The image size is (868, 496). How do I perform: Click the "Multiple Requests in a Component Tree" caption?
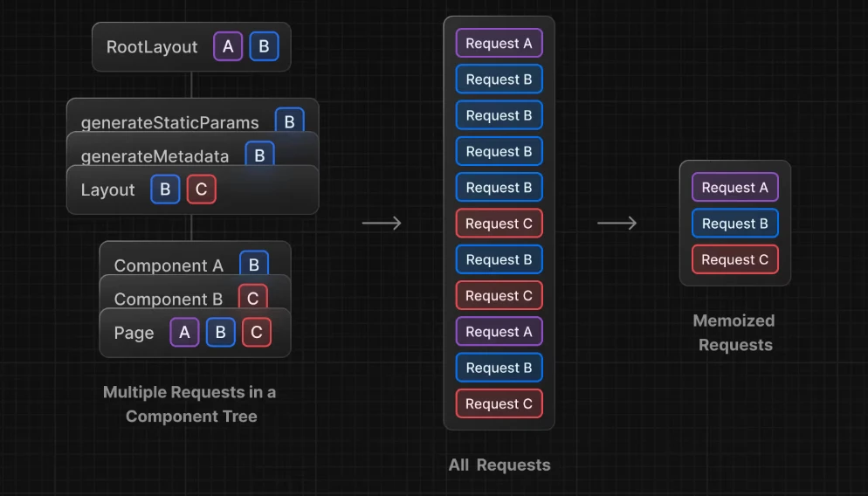(x=190, y=404)
